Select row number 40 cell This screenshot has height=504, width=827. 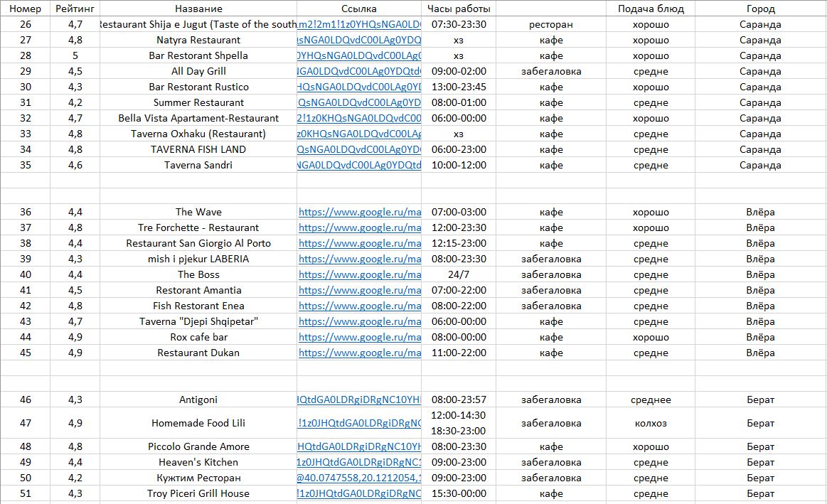coord(26,274)
